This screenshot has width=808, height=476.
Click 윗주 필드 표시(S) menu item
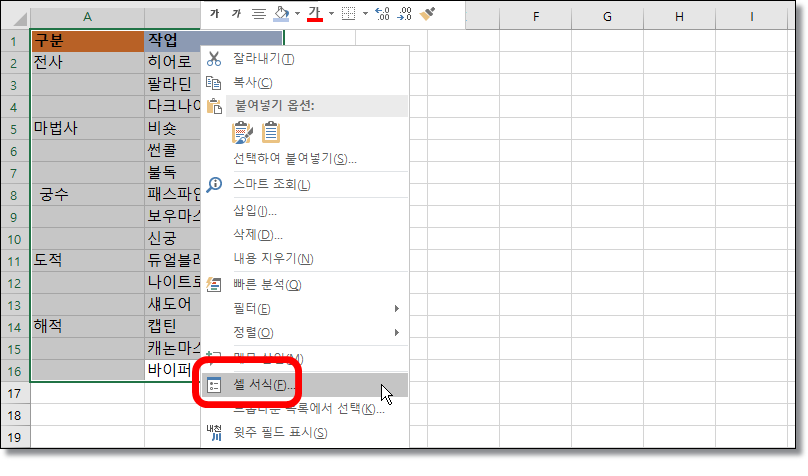[x=305, y=433]
